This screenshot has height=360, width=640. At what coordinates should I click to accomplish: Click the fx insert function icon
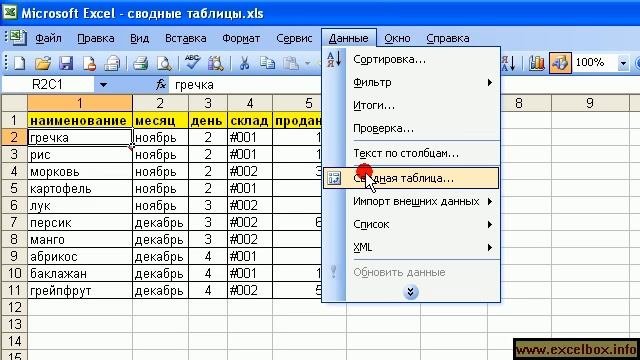click(x=161, y=84)
